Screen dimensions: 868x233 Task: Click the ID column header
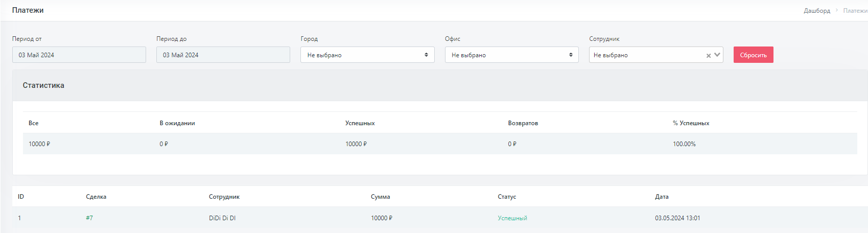pyautogui.click(x=21, y=197)
